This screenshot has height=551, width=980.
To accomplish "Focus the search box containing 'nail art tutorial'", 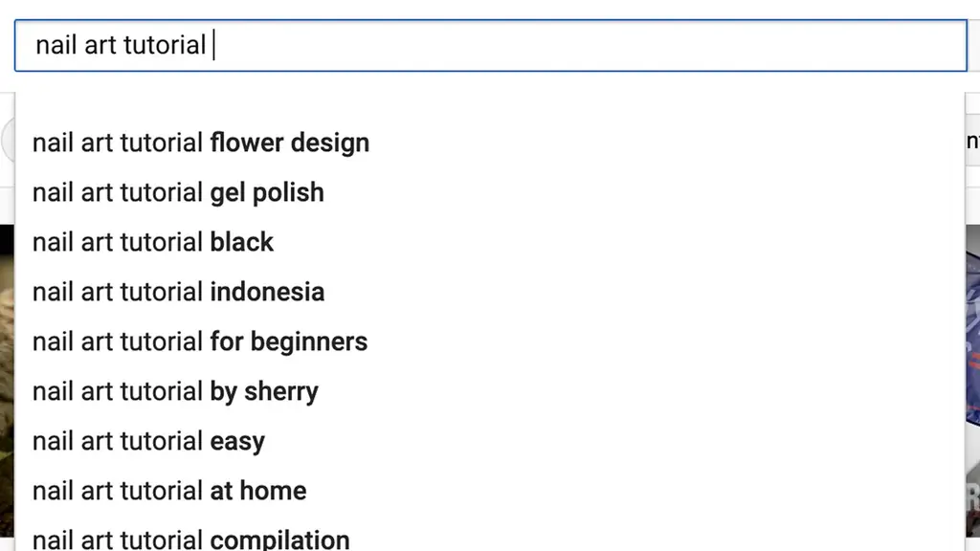I will pyautogui.click(x=491, y=46).
